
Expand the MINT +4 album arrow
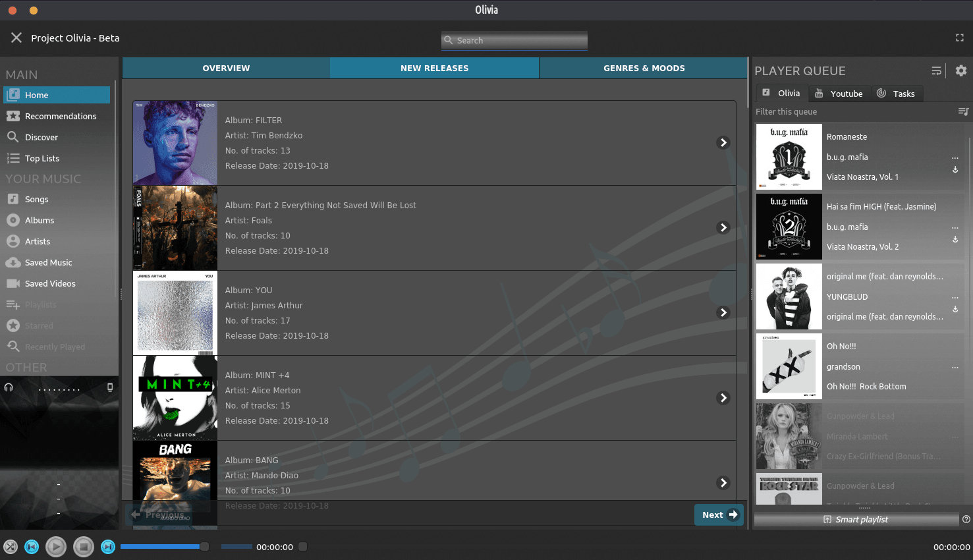tap(723, 398)
